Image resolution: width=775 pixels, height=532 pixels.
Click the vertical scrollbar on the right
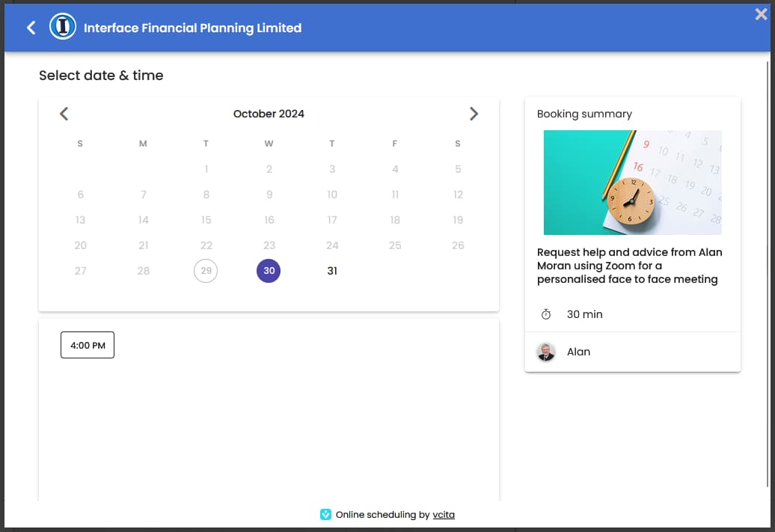point(768,224)
